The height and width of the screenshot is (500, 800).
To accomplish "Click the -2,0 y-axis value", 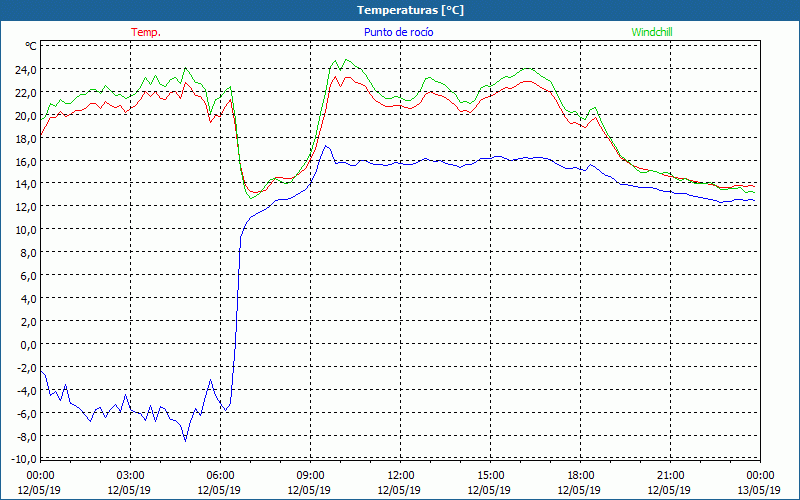I will pyautogui.click(x=27, y=368).
